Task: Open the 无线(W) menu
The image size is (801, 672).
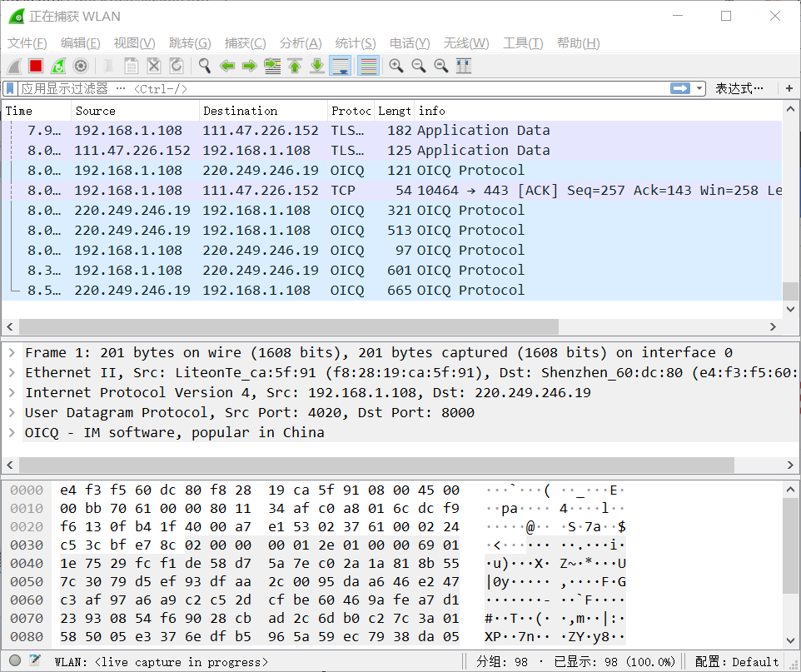Action: (466, 43)
